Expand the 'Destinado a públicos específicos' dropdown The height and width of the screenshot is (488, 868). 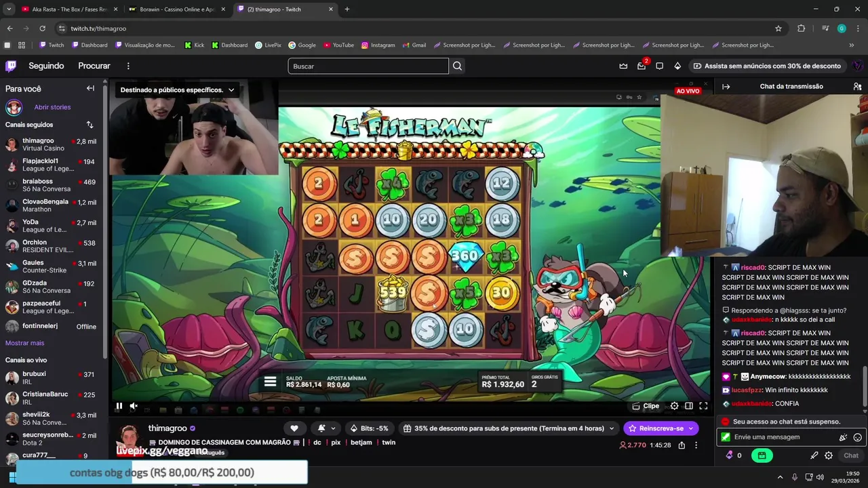coord(178,89)
